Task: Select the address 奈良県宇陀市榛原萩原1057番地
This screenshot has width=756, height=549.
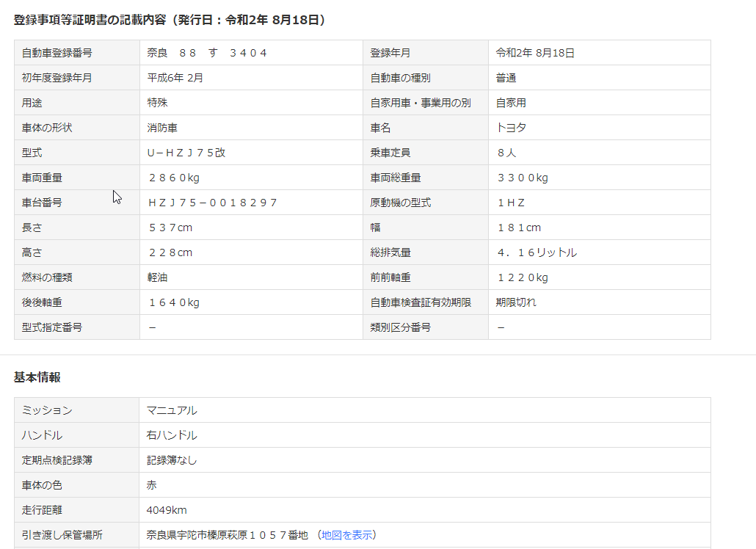Action: coord(228,535)
